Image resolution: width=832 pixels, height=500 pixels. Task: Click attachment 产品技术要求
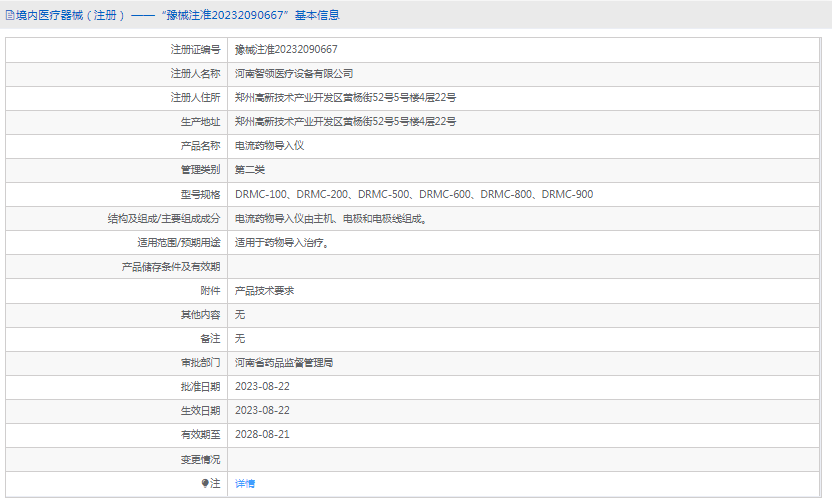click(x=264, y=291)
